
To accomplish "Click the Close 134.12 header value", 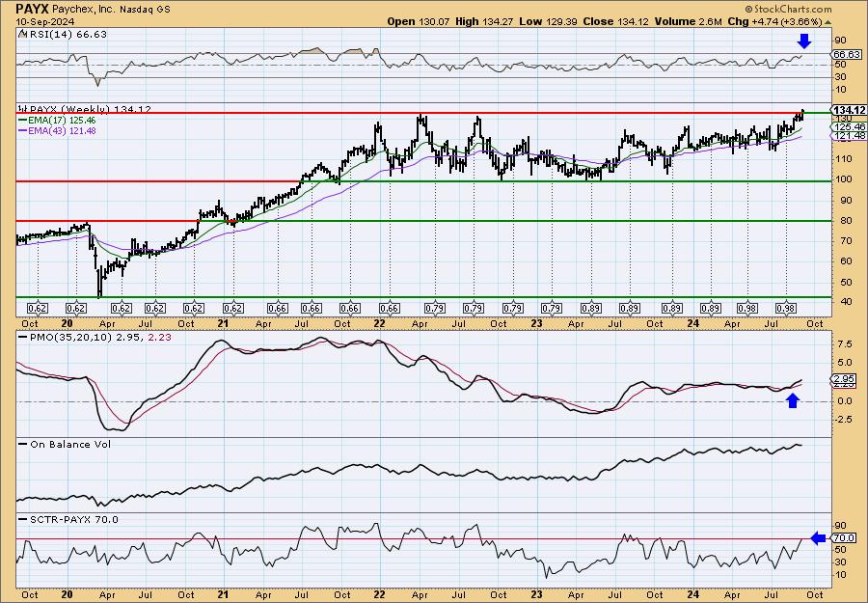I will 615,21.
